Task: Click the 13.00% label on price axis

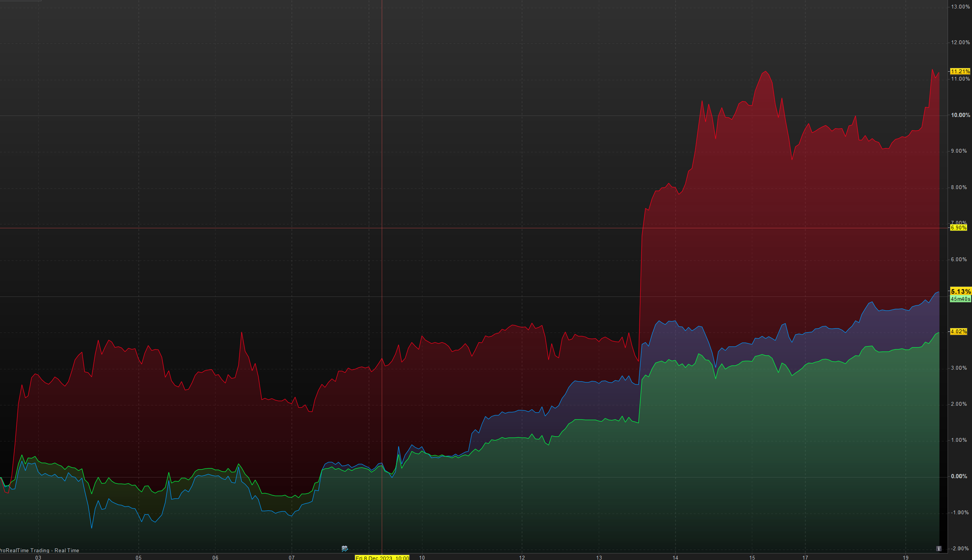Action: 960,7
